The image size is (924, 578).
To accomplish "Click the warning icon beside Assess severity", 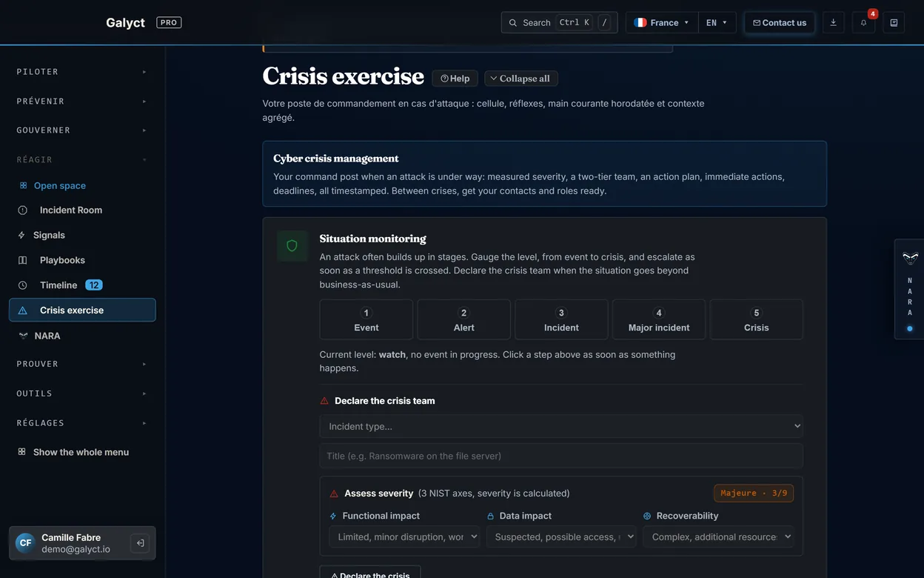I will point(334,494).
